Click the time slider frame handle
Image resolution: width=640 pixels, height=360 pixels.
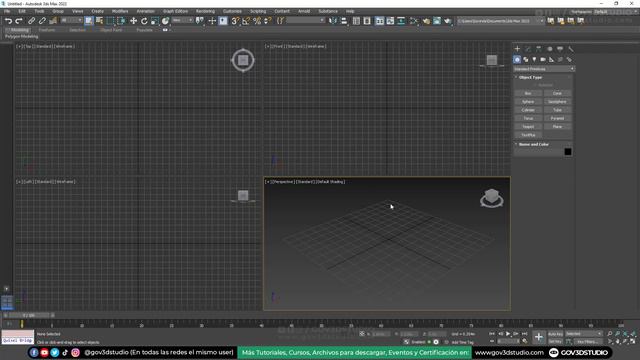point(29,316)
